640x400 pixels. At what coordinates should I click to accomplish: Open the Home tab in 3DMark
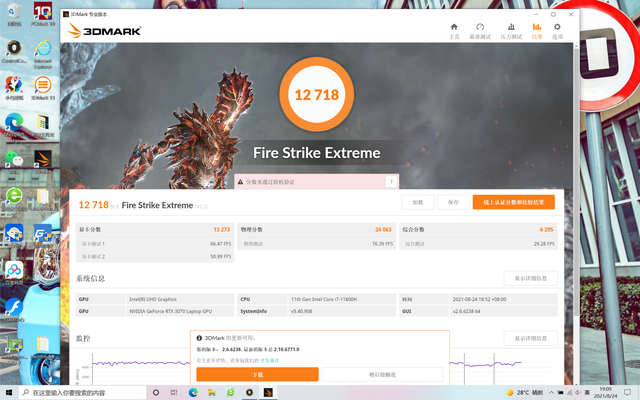[454, 31]
